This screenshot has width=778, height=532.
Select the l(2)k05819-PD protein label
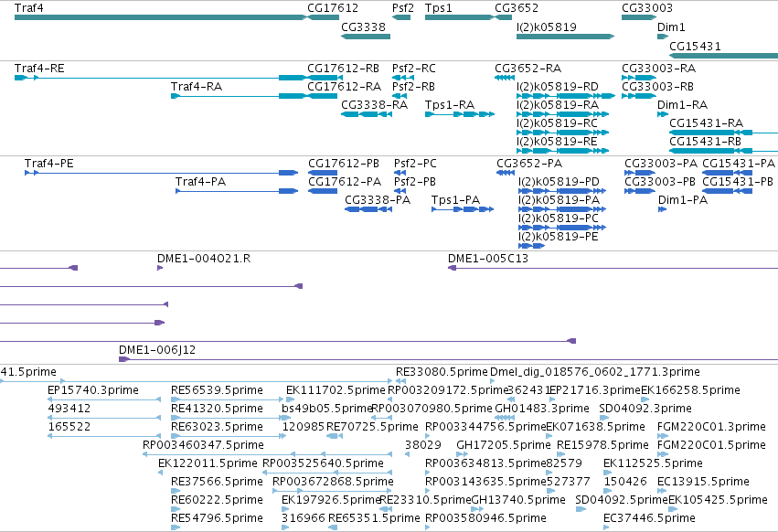pyautogui.click(x=559, y=182)
